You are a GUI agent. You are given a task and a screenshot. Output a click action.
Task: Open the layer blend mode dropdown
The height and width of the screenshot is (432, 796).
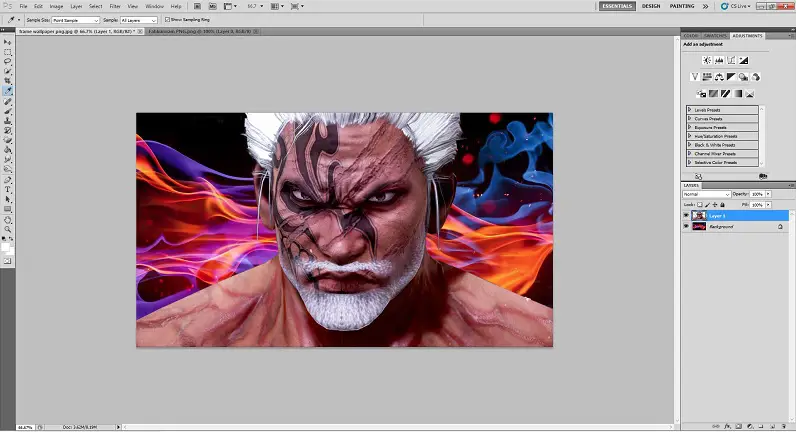(x=707, y=194)
